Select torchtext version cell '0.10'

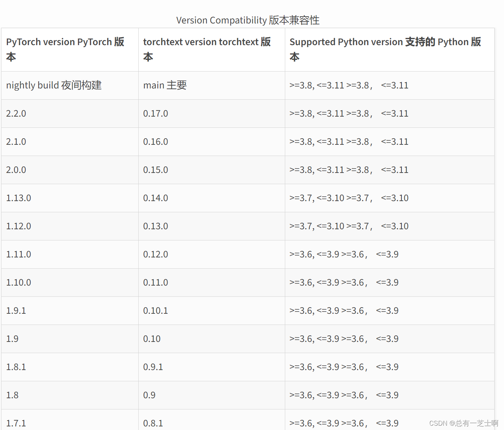tap(212, 339)
